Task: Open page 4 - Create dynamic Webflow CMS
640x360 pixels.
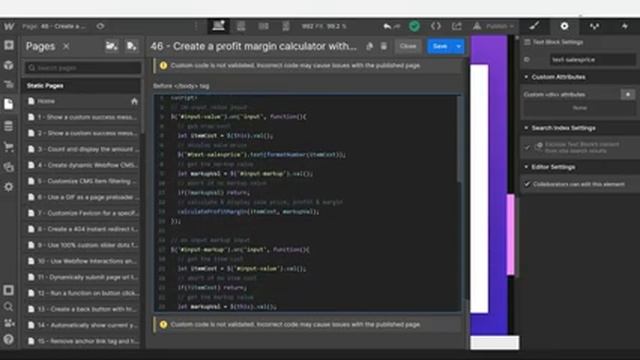Action: point(83,165)
